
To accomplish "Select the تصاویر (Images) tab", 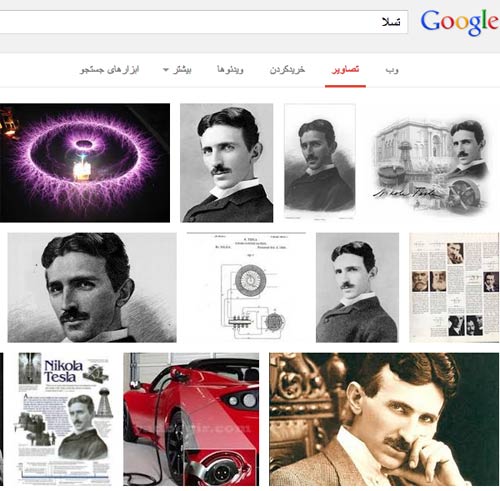I will tap(345, 70).
